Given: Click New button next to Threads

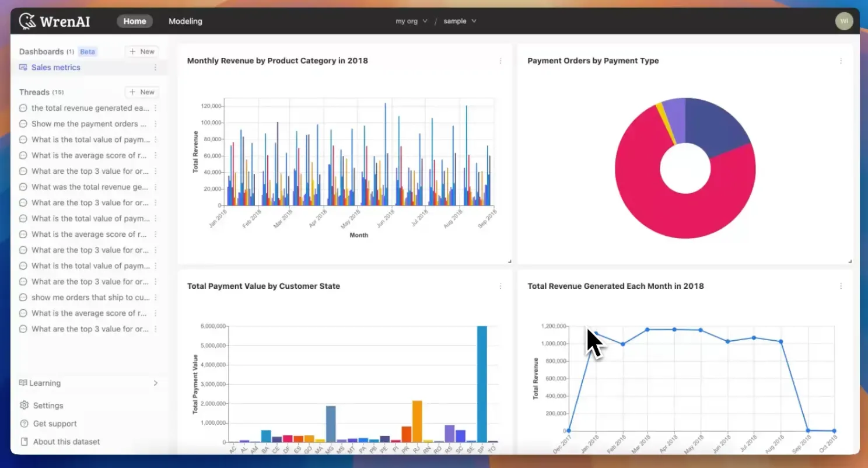Looking at the screenshot, I should [142, 92].
